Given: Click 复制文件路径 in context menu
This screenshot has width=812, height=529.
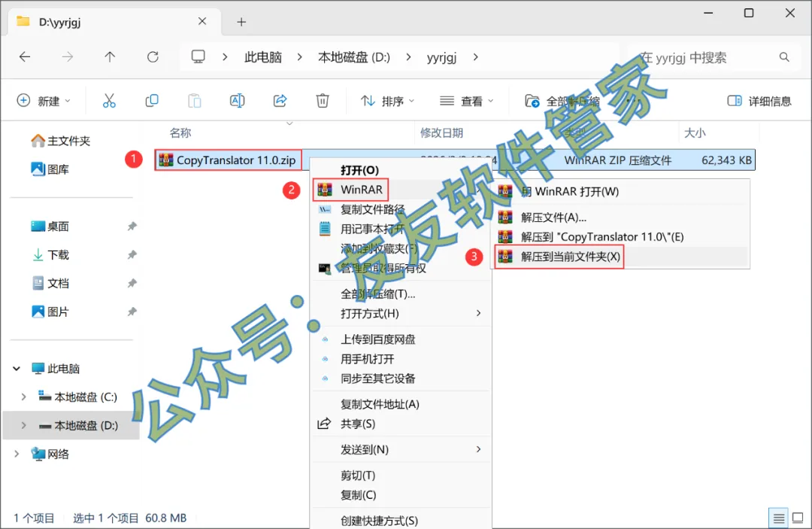Looking at the screenshot, I should [x=401, y=209].
